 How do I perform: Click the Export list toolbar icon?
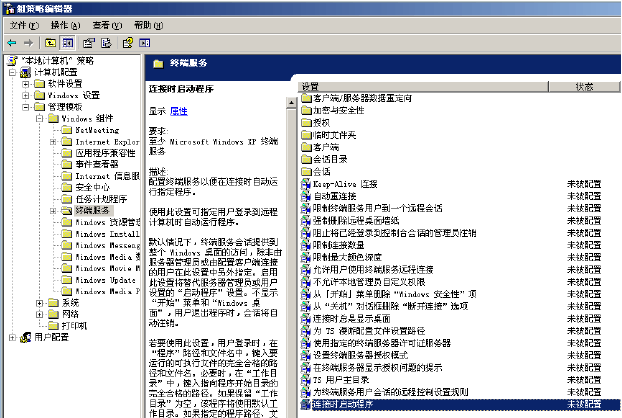pyautogui.click(x=106, y=43)
